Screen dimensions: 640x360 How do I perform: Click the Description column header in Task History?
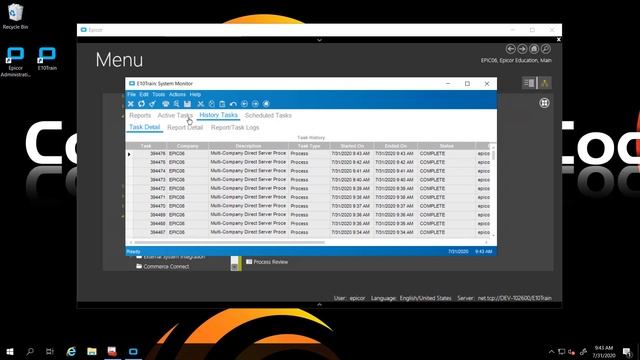(x=248, y=146)
